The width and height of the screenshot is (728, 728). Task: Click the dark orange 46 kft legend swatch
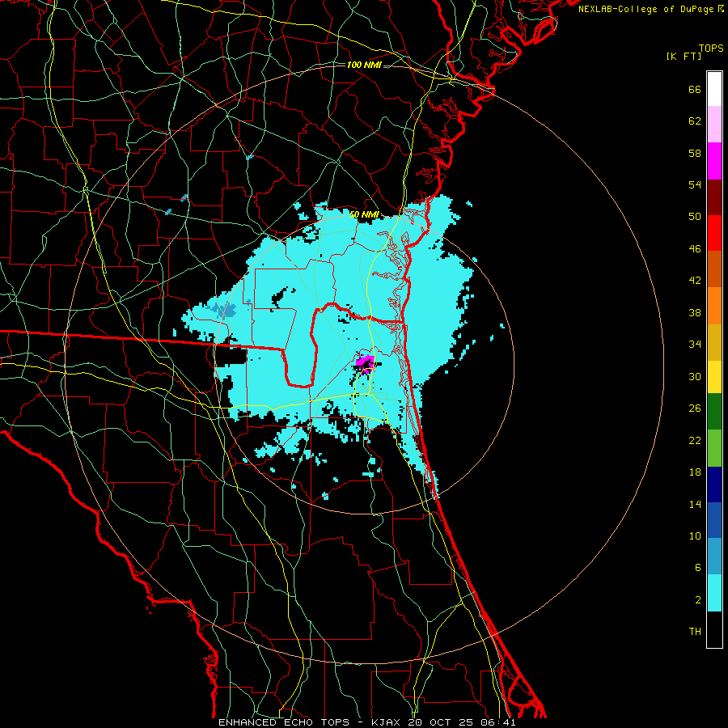tap(714, 269)
